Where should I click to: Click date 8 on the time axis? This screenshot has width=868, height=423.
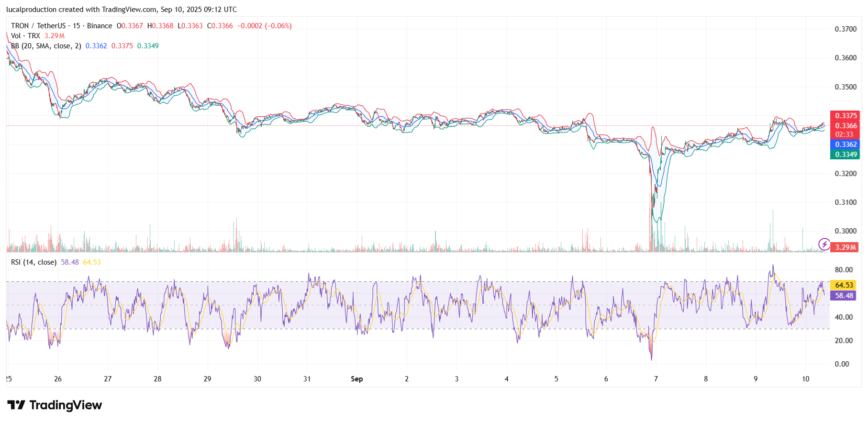pyautogui.click(x=706, y=379)
